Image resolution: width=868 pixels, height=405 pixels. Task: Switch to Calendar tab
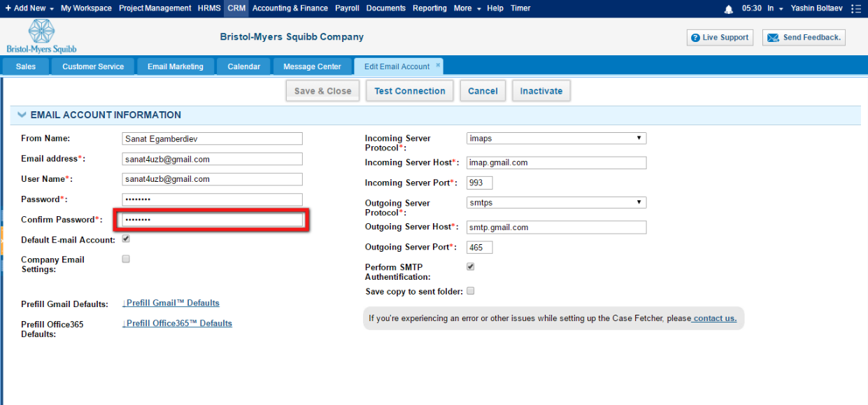244,66
